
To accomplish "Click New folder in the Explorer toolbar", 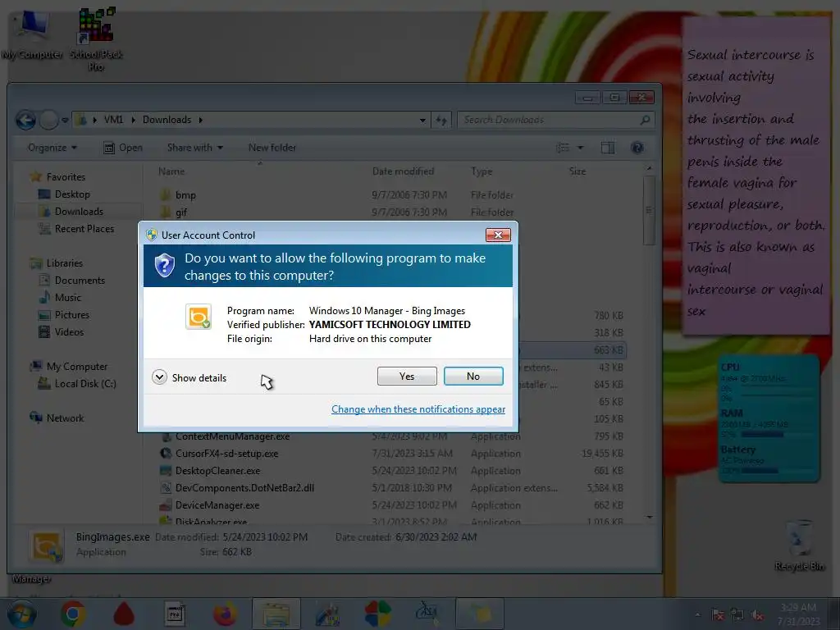I will pos(272,148).
